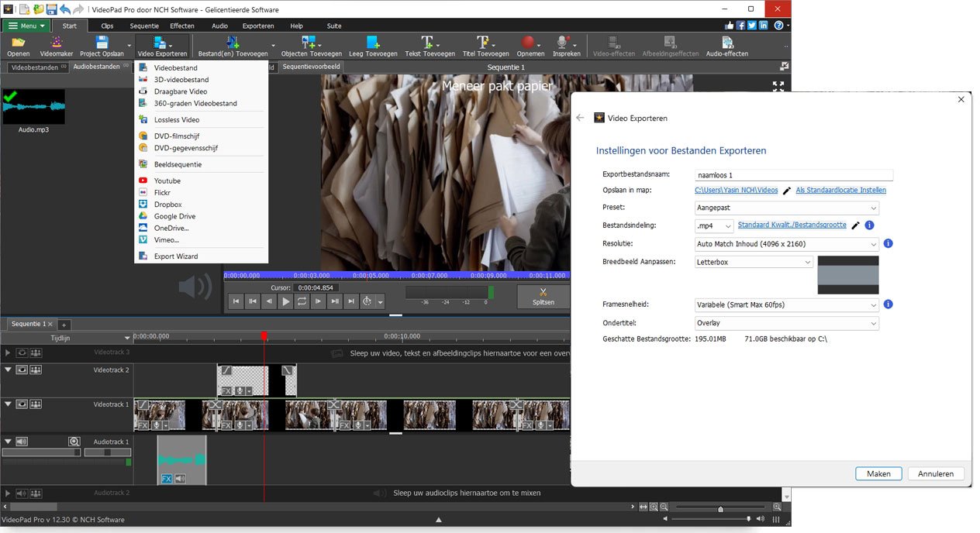Toggle loop playback in the preview
Image resolution: width=980 pixels, height=533 pixels.
(x=302, y=301)
